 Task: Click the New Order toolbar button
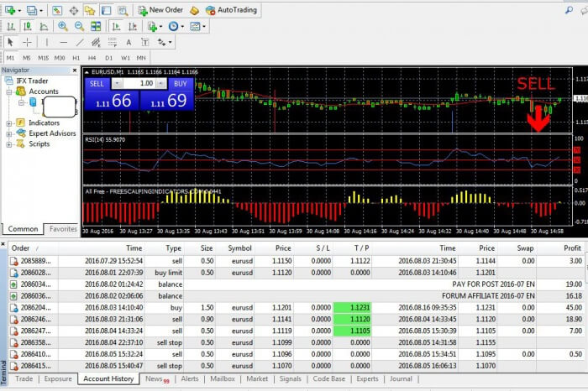click(160, 10)
